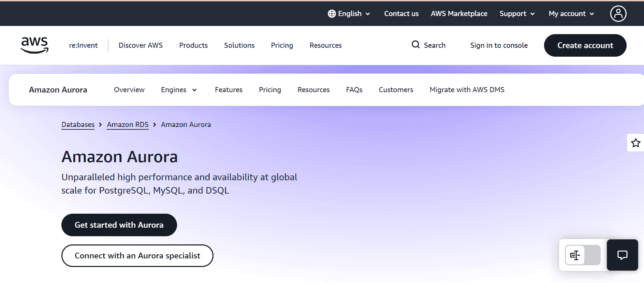Click the Search label text
The height and width of the screenshot is (283, 644).
coord(435,45)
